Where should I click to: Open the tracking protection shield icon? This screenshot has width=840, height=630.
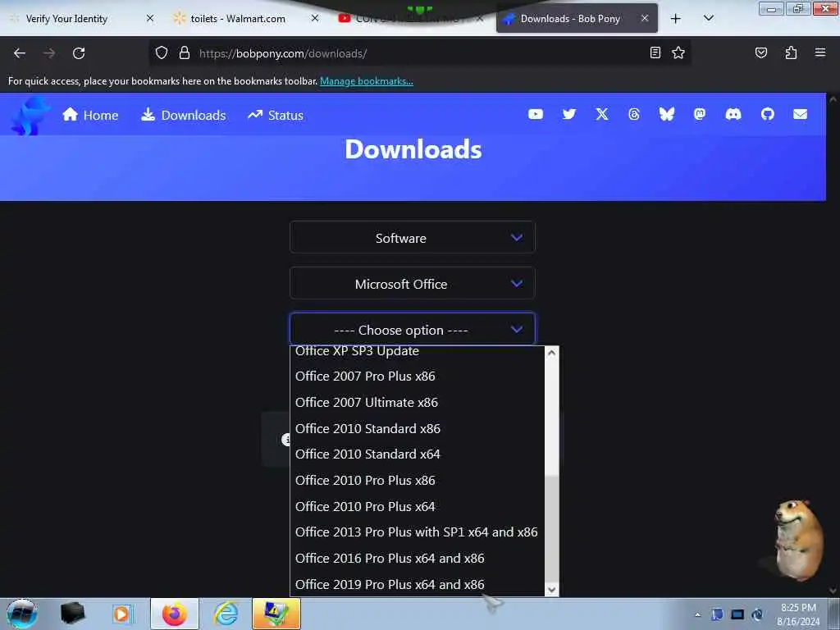tap(162, 53)
